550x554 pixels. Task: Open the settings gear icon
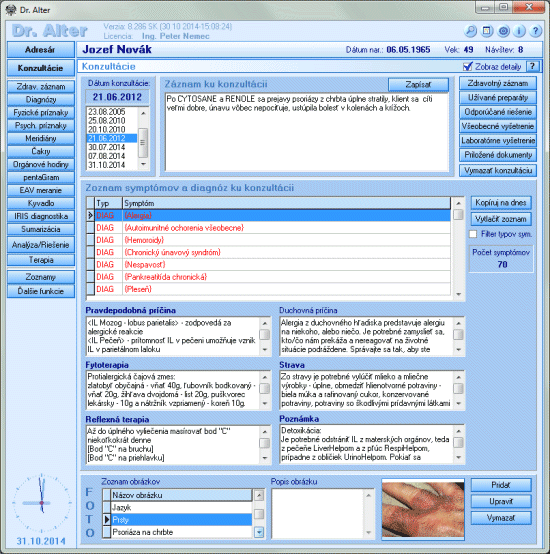pos(503,31)
